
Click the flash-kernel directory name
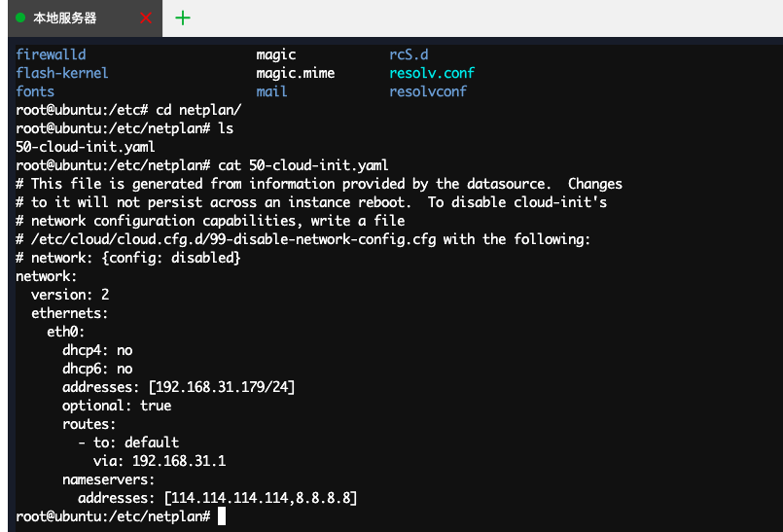click(62, 73)
